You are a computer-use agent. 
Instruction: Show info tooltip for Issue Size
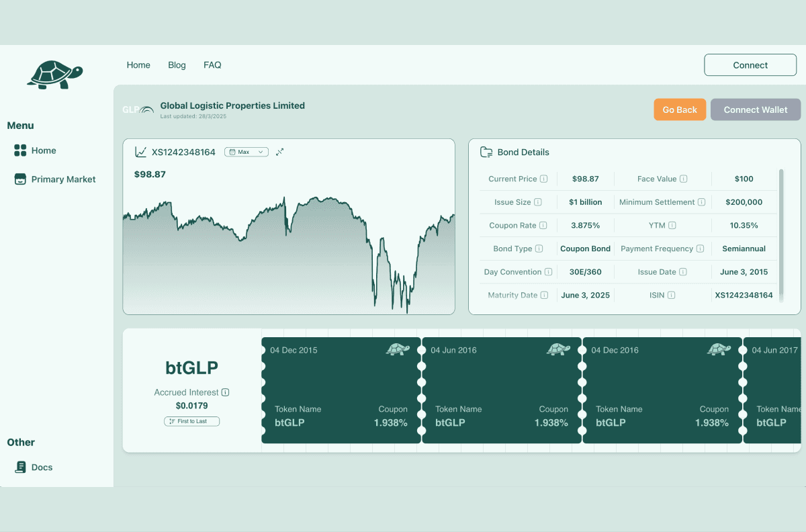[x=538, y=202]
